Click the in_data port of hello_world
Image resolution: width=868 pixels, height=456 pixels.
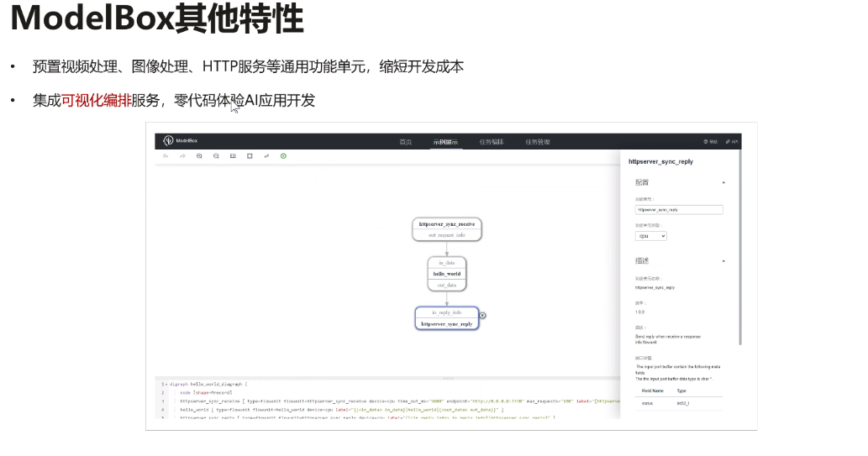pos(447,263)
